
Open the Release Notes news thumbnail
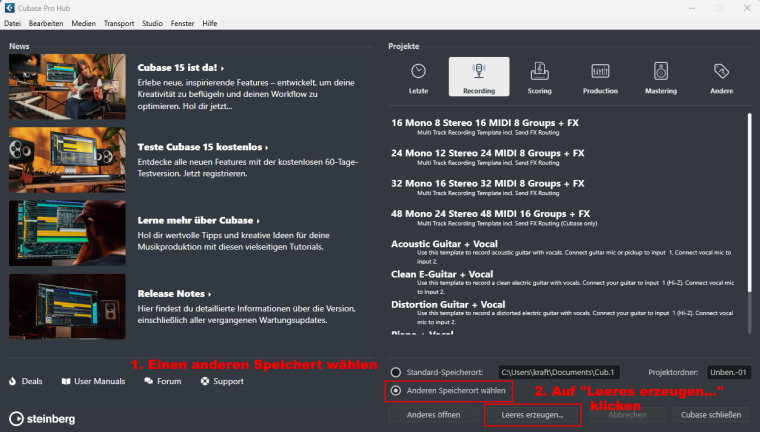pyautogui.click(x=68, y=306)
